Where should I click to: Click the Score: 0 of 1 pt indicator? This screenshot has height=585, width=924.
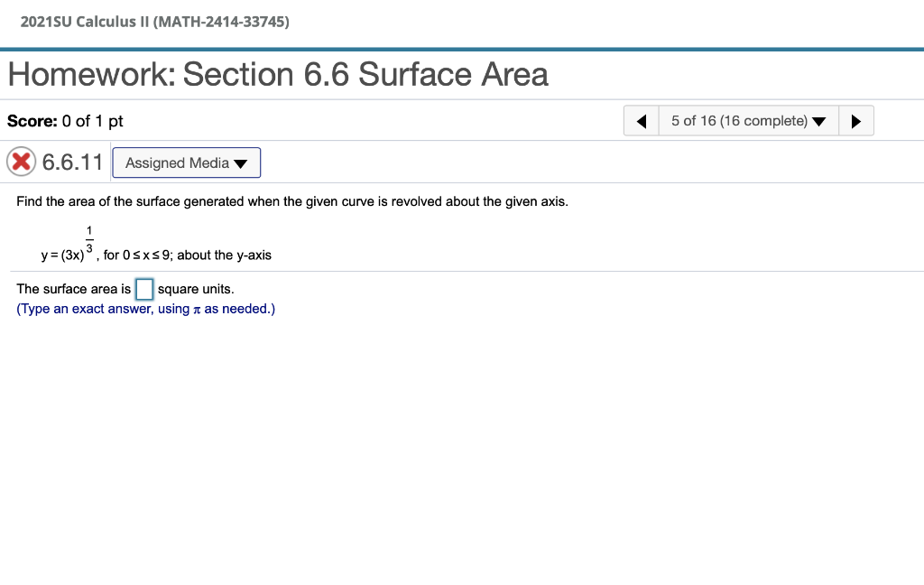pyautogui.click(x=65, y=120)
